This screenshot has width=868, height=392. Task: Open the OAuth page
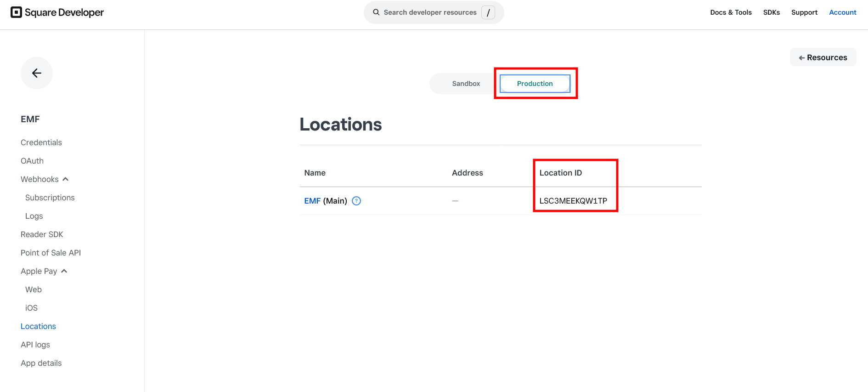(x=32, y=161)
